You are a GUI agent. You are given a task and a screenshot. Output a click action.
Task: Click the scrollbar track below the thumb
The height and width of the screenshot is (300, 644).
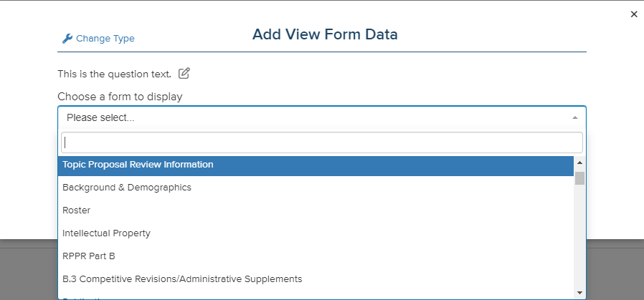point(580,237)
